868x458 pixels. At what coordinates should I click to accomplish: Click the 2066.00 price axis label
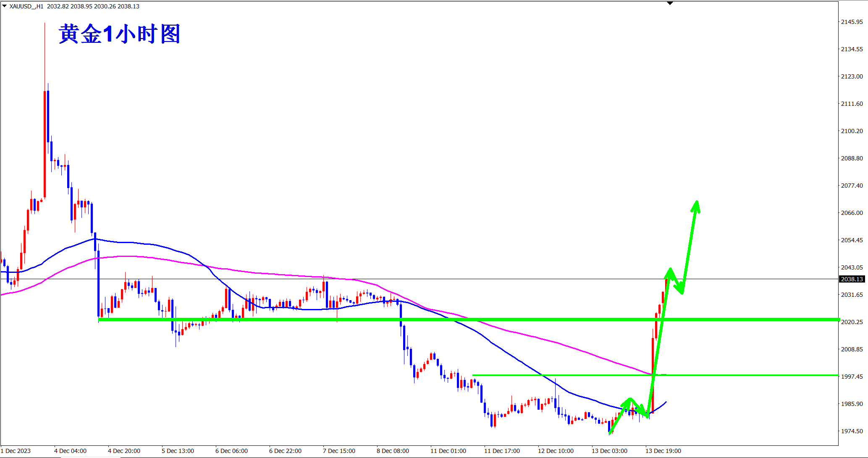852,213
